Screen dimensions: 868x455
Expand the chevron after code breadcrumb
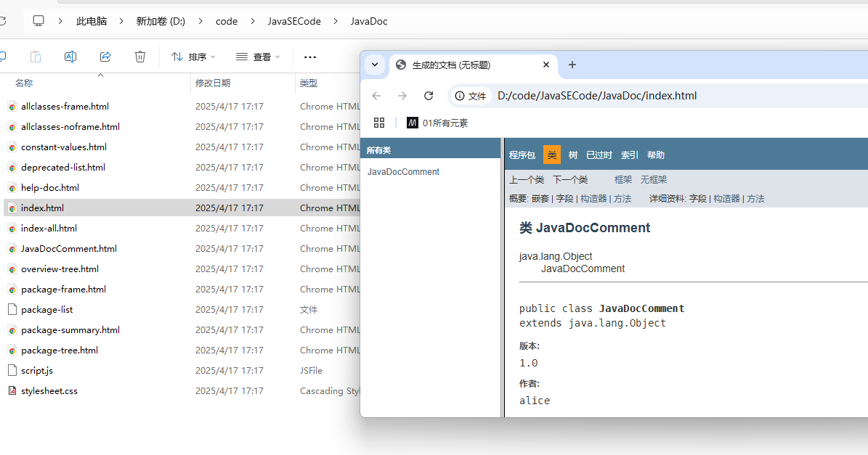(x=253, y=21)
